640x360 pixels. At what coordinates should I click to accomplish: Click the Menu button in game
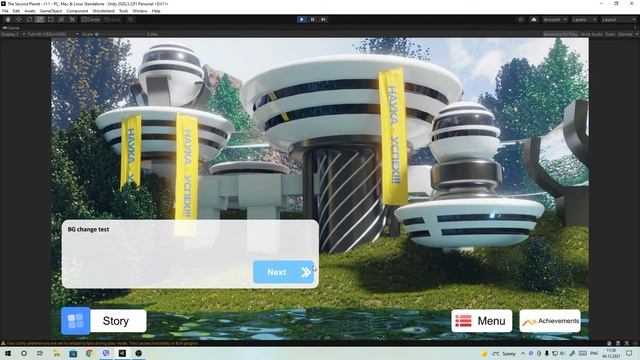click(x=482, y=321)
